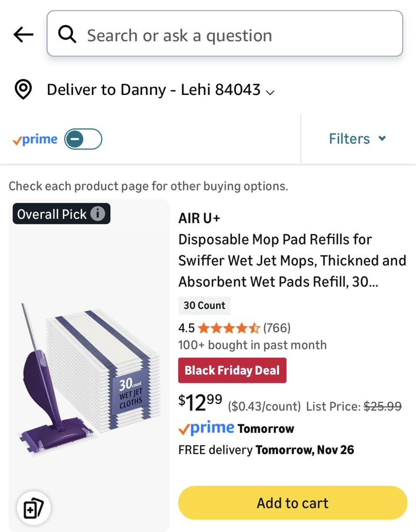View the 766 customer reviews
Screen dimensions: 416x532
(x=277, y=328)
